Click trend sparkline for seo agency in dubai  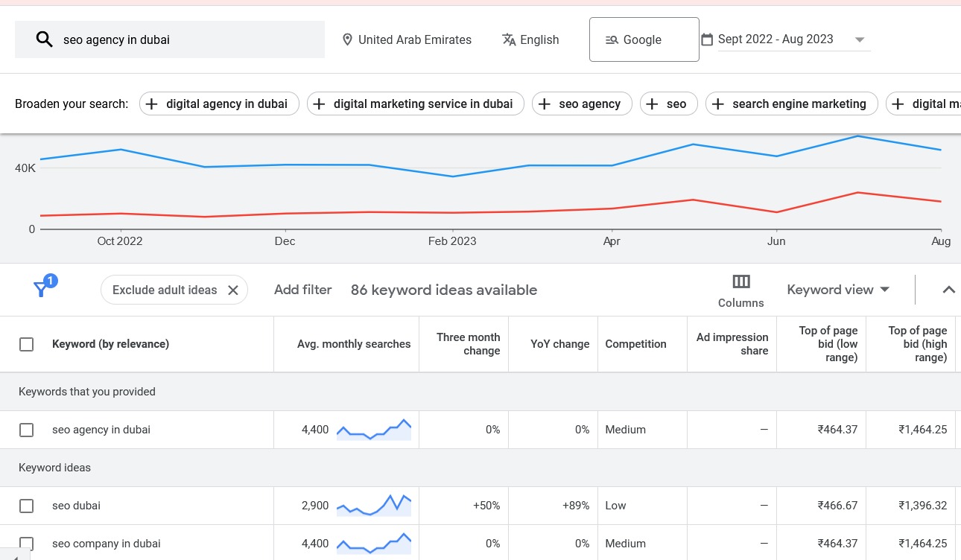pos(374,430)
